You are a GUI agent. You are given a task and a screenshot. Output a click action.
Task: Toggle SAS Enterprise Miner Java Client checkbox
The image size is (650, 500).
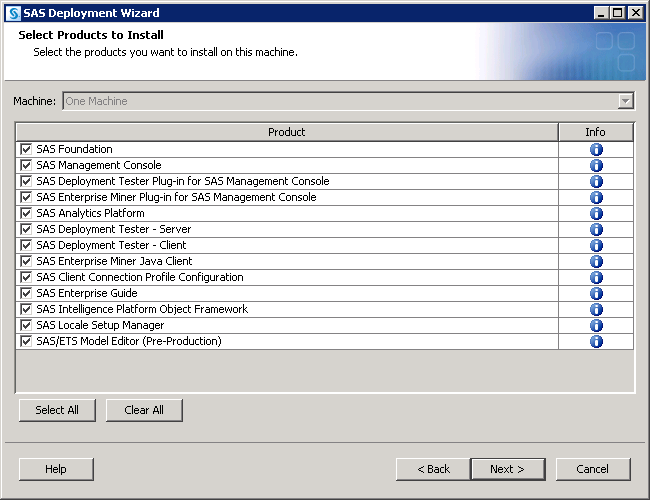click(26, 261)
